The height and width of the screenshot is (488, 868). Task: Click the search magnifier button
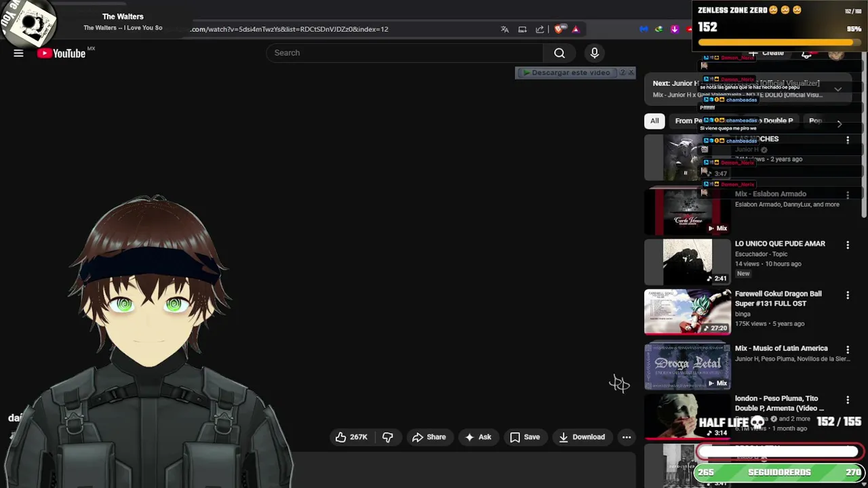559,53
